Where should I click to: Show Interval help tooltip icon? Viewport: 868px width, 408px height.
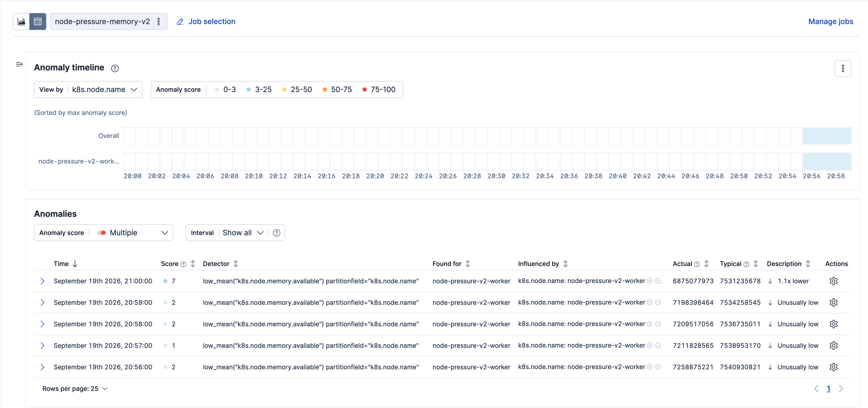pyautogui.click(x=276, y=233)
